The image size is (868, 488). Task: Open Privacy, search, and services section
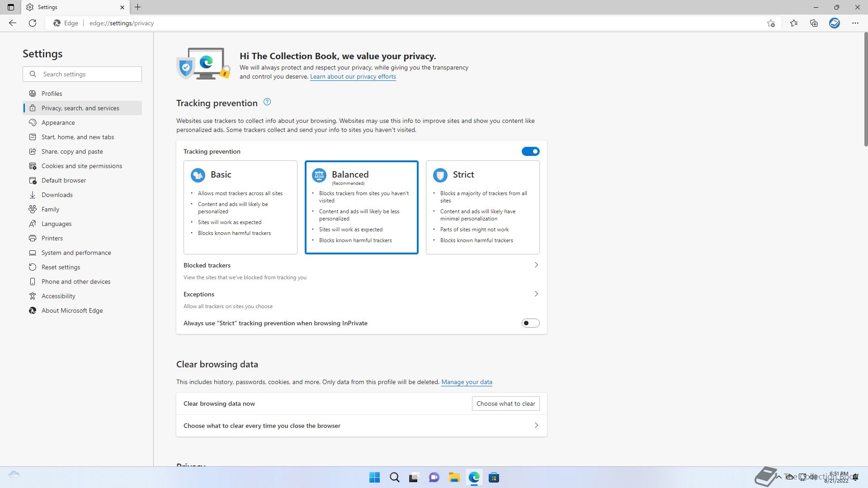pyautogui.click(x=82, y=108)
